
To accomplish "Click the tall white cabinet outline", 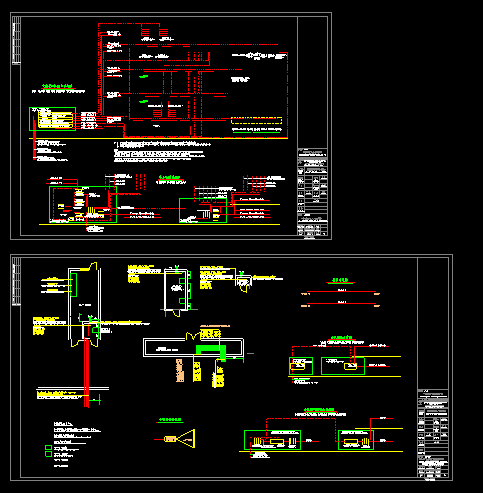I will (x=85, y=303).
